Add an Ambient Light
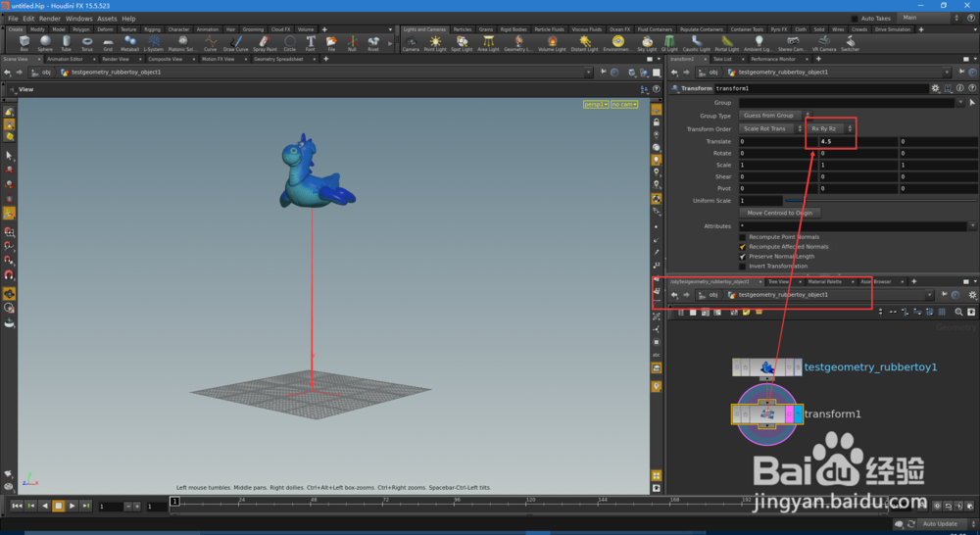Viewport: 980px width, 535px height. click(759, 44)
